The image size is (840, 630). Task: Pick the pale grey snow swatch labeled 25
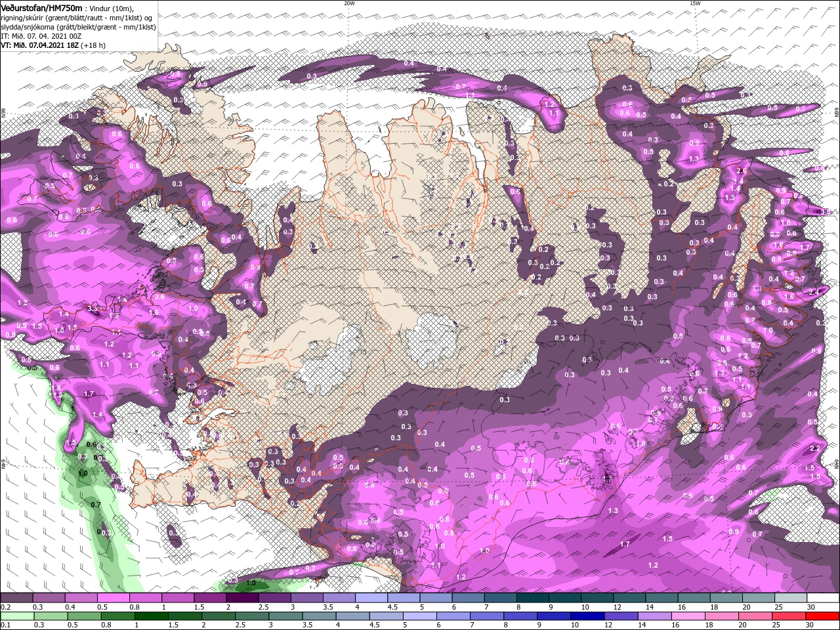791,598
